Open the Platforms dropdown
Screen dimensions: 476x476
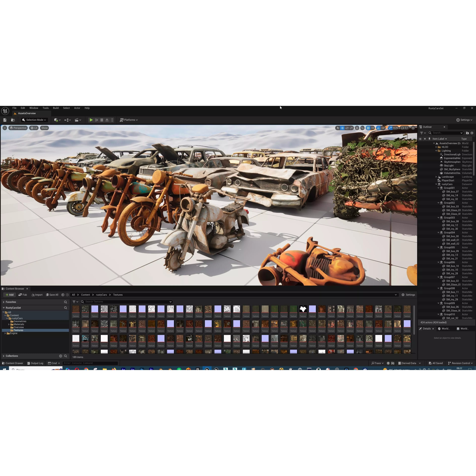pos(129,120)
